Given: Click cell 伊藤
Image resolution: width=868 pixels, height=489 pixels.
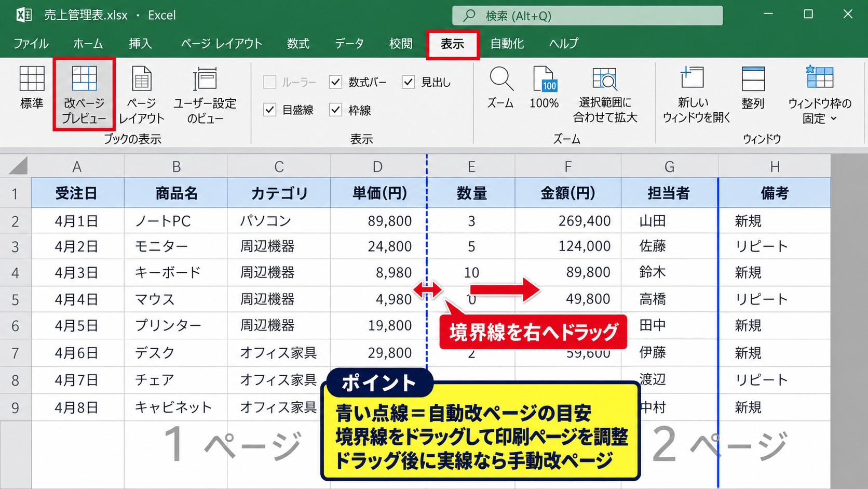Looking at the screenshot, I should click(x=670, y=353).
